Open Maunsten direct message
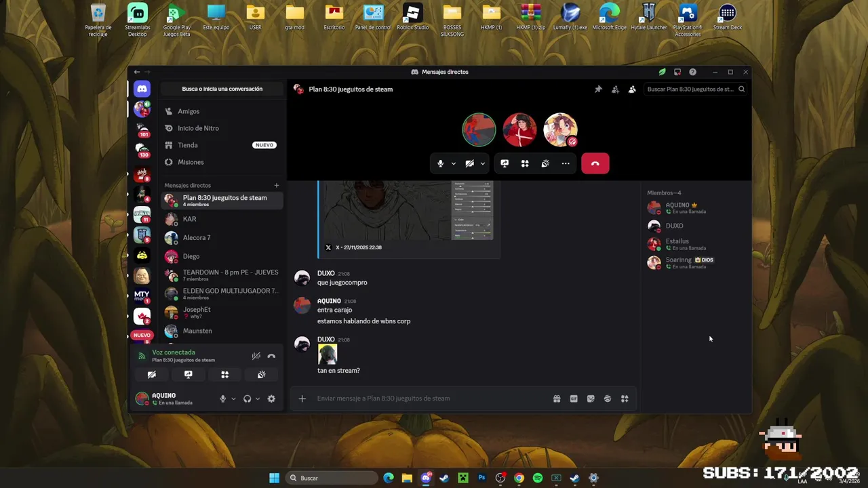 222,331
